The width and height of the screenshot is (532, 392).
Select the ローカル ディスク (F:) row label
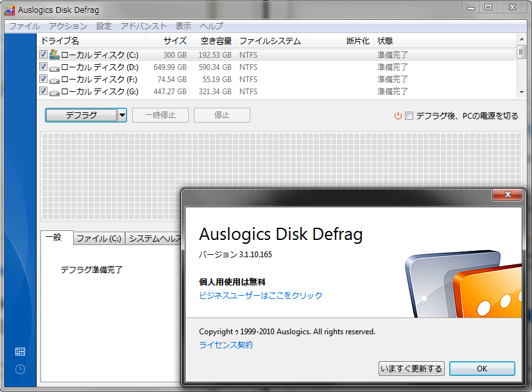(99, 80)
